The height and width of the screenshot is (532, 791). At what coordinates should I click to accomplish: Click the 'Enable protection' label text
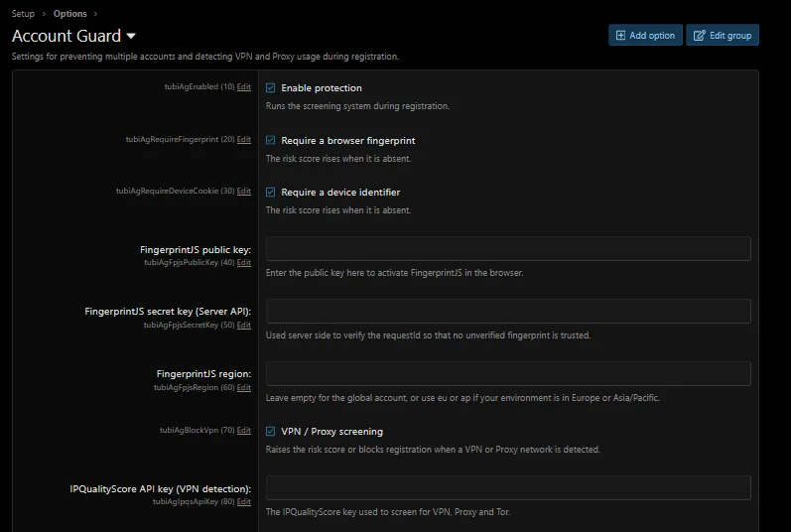click(322, 87)
